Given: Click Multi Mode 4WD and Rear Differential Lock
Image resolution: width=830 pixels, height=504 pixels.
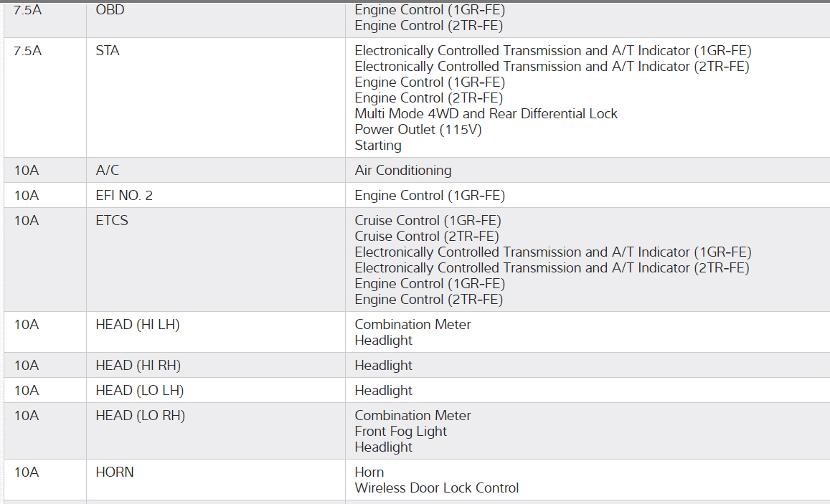Looking at the screenshot, I should 486,113.
